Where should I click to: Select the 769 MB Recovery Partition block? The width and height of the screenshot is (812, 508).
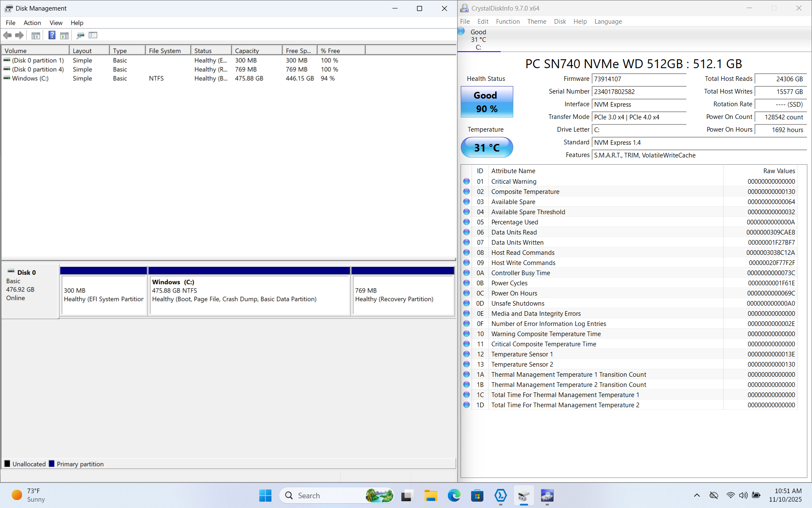click(403, 295)
